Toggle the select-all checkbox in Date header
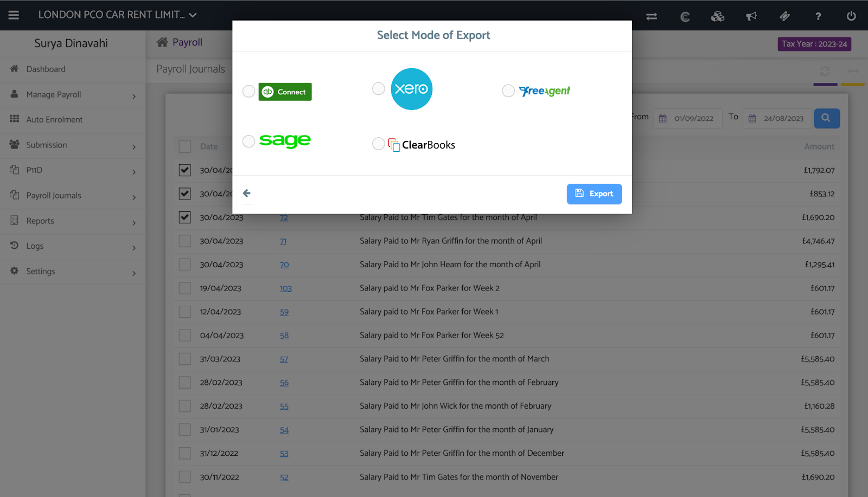The image size is (868, 497). click(185, 146)
